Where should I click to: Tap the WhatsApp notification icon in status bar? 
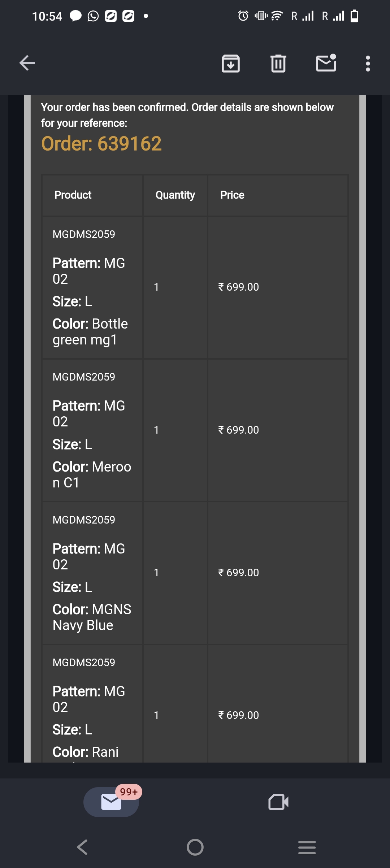(93, 16)
